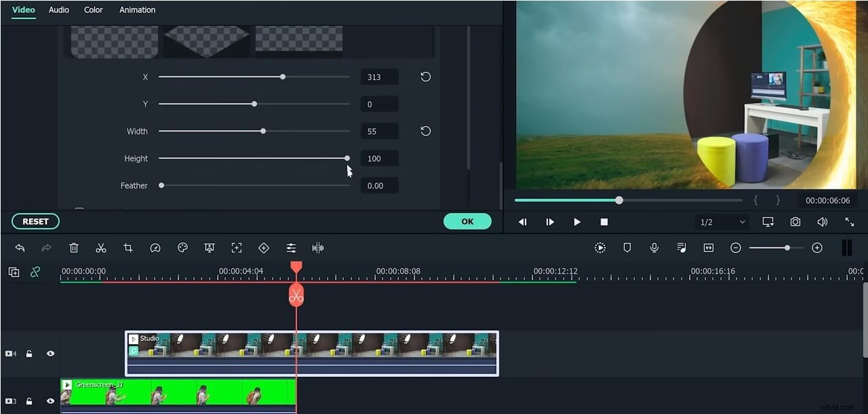Delete the selected clip with trash icon
The width and height of the screenshot is (868, 414).
(x=74, y=248)
